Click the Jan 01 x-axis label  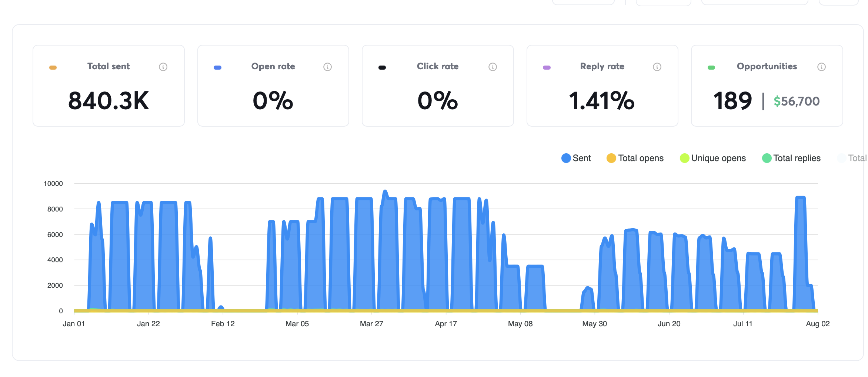(x=74, y=324)
